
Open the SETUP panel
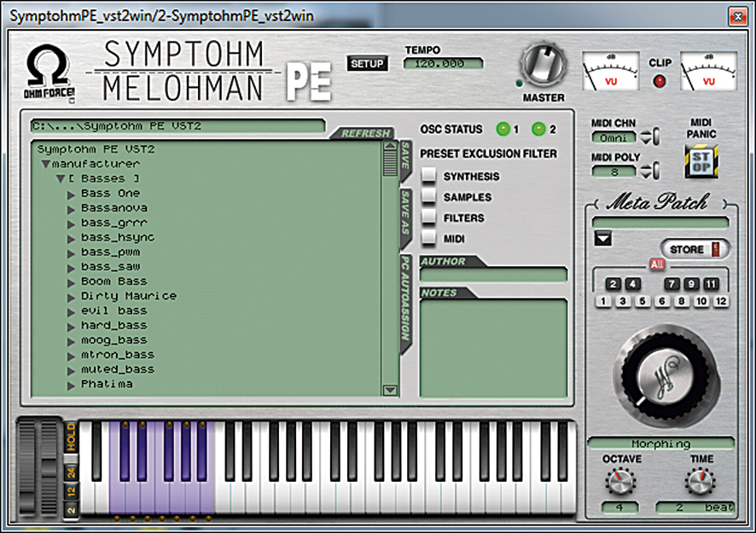point(367,64)
